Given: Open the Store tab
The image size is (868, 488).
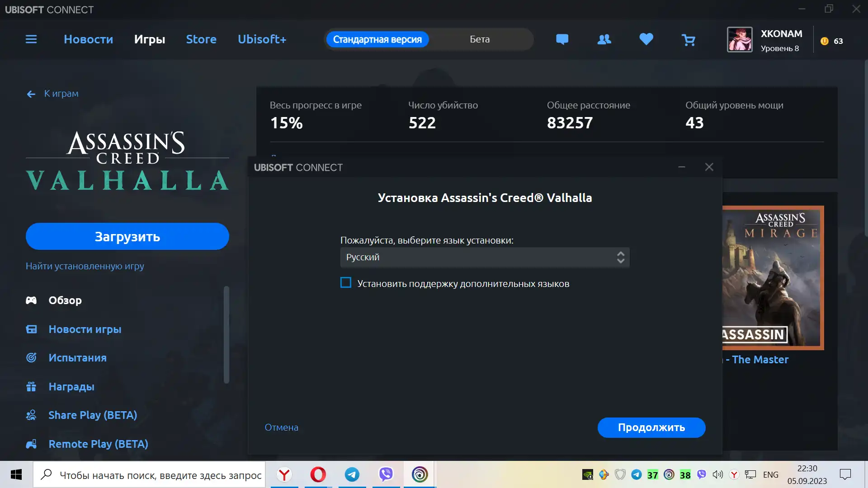Looking at the screenshot, I should click(x=201, y=39).
